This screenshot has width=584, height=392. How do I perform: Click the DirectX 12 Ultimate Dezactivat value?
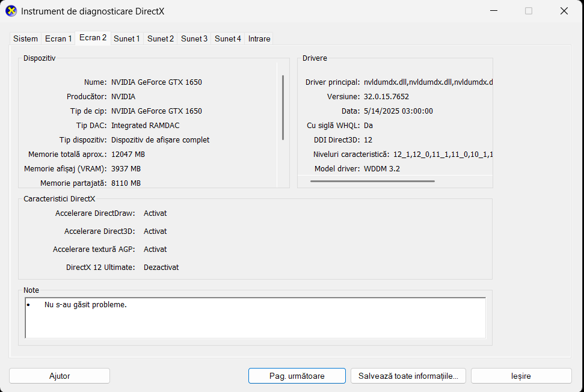click(161, 268)
